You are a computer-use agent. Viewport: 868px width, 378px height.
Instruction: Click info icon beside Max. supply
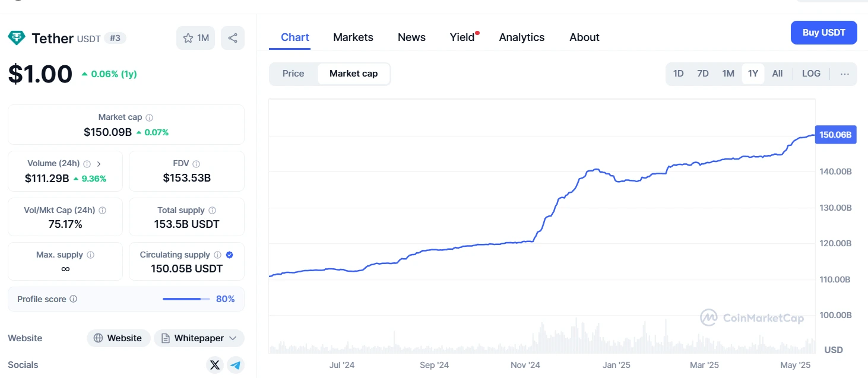click(x=91, y=255)
